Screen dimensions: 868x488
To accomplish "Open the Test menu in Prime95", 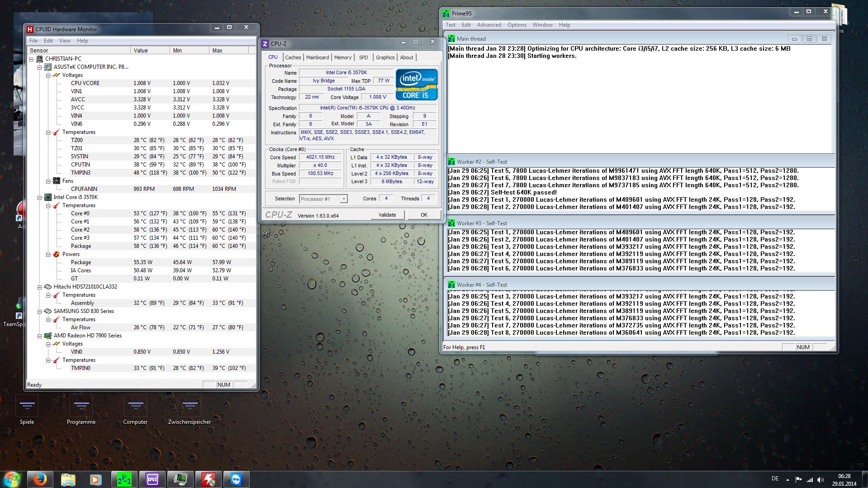I will coord(451,25).
